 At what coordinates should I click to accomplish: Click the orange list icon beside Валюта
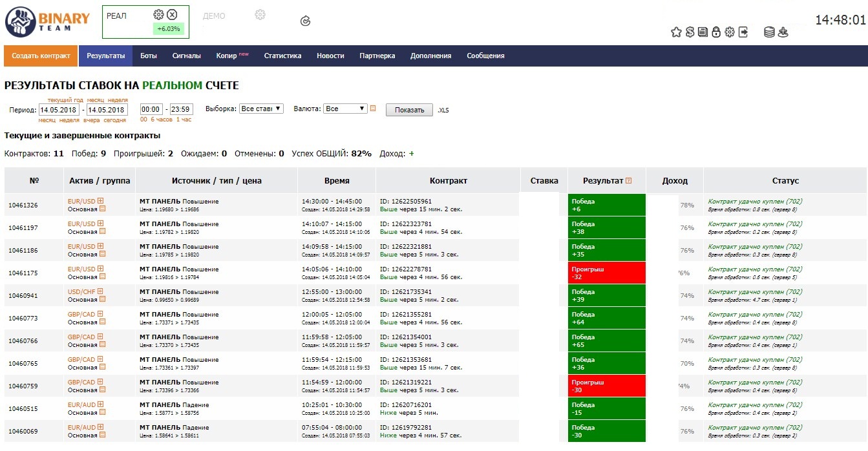click(373, 109)
